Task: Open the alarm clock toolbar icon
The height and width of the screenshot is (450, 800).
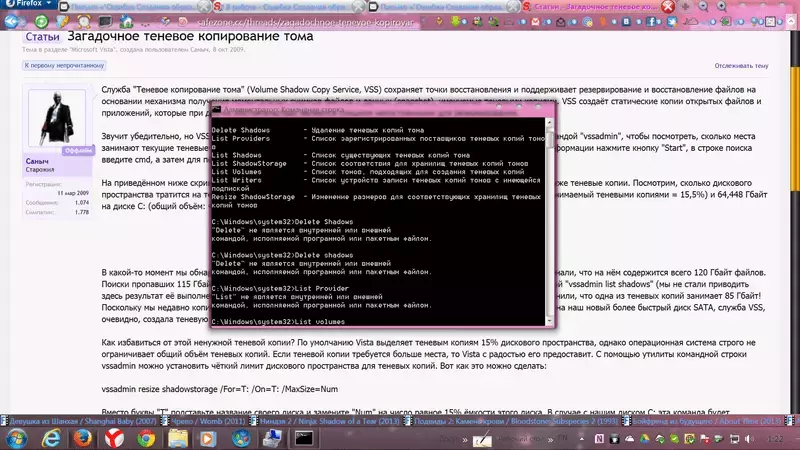Action: [84, 21]
